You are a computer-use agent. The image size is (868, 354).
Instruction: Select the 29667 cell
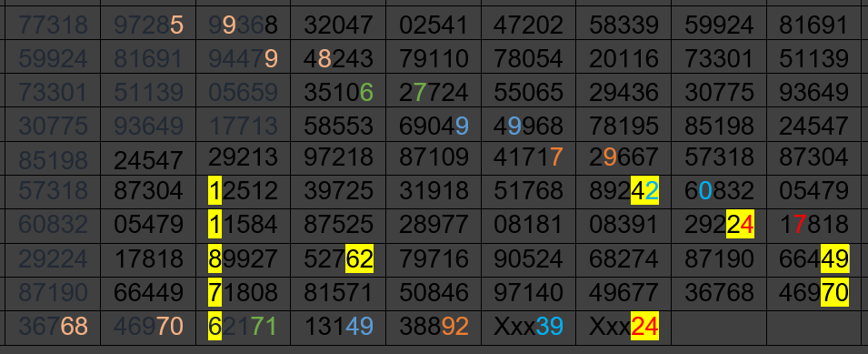(x=624, y=158)
